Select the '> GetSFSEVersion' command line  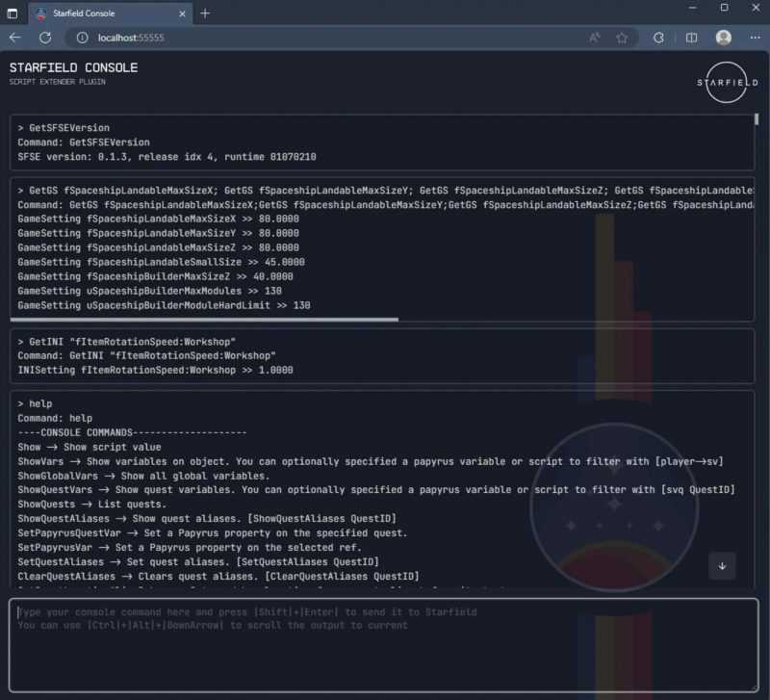64,128
